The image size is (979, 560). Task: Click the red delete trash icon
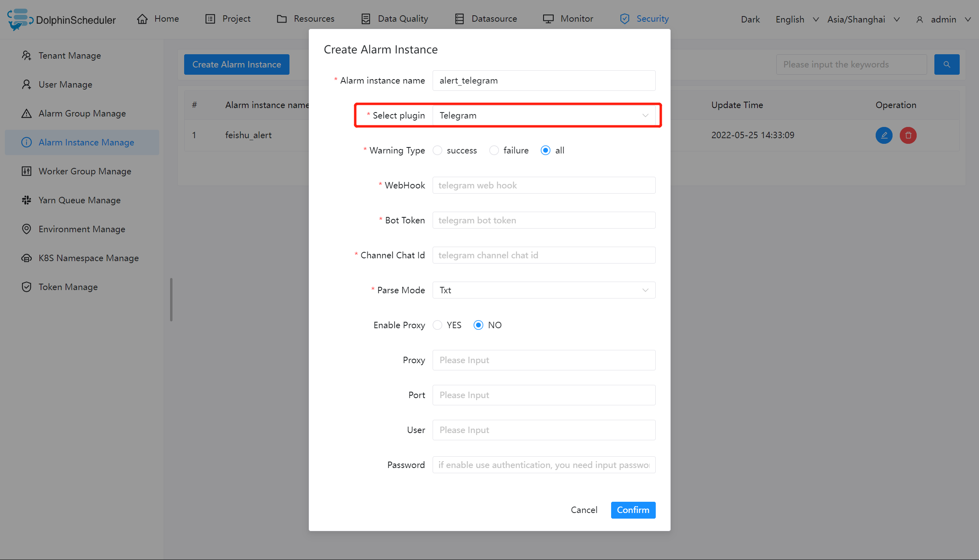pos(908,135)
